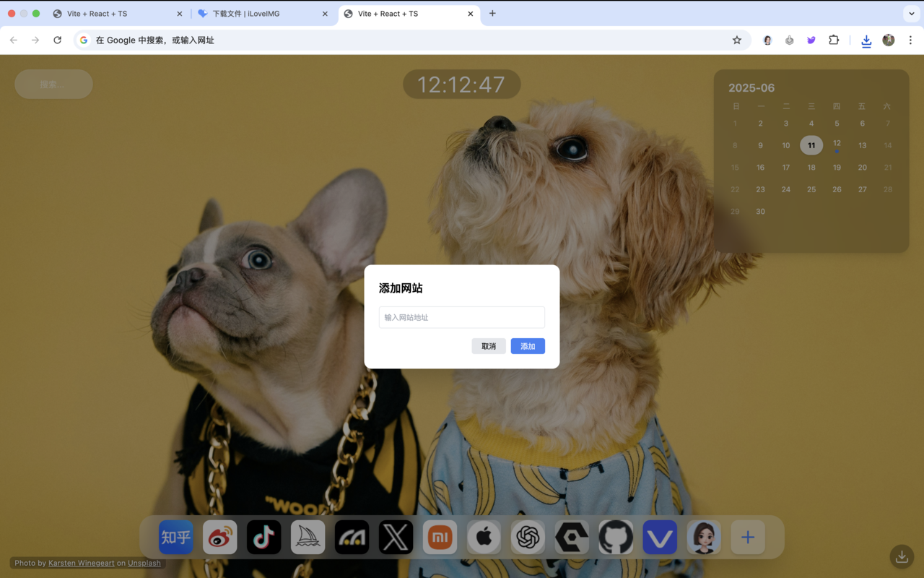Pick date 30 in the calendar
924x578 pixels.
click(x=760, y=212)
